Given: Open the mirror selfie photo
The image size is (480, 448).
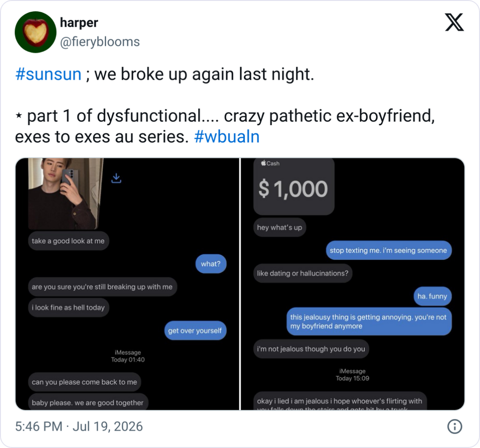Looking at the screenshot, I should [x=66, y=194].
